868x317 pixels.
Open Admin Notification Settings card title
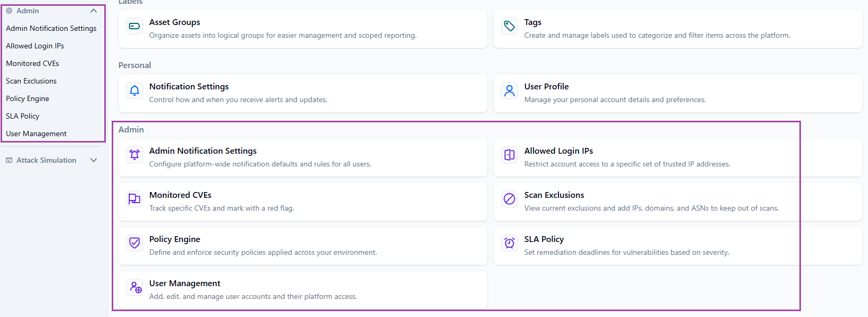203,151
